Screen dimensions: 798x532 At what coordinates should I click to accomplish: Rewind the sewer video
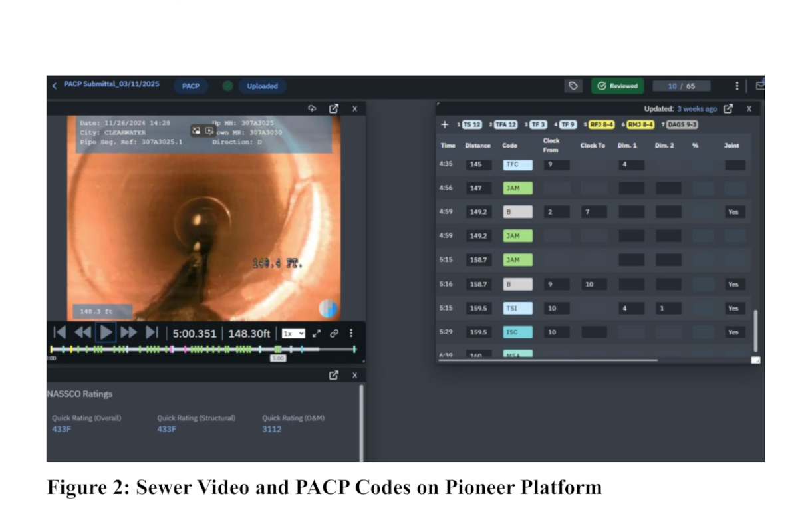tap(82, 332)
